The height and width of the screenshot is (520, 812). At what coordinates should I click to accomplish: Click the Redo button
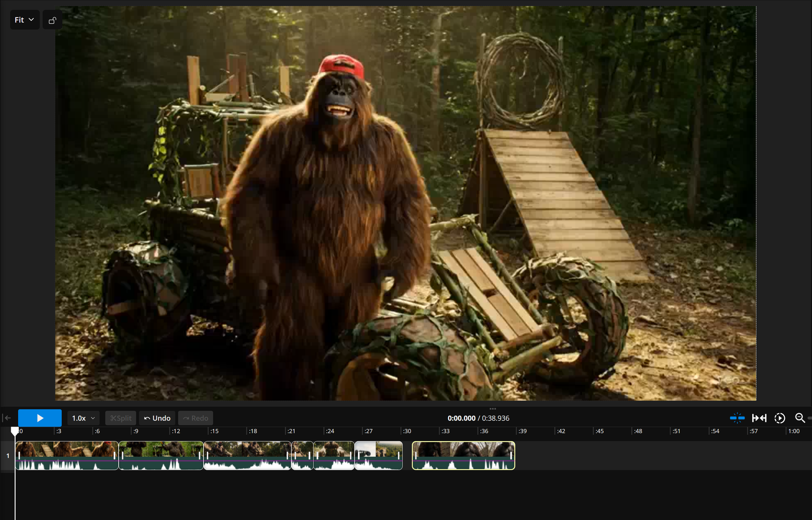pos(196,418)
